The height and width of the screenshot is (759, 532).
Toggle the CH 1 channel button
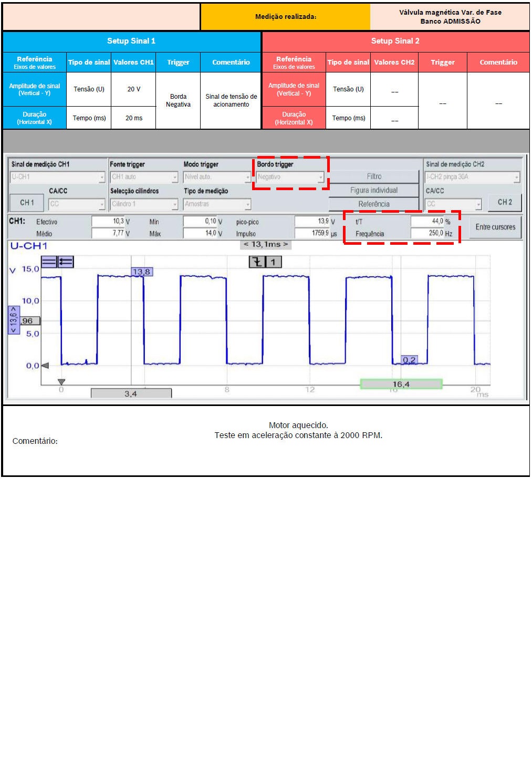pyautogui.click(x=27, y=203)
